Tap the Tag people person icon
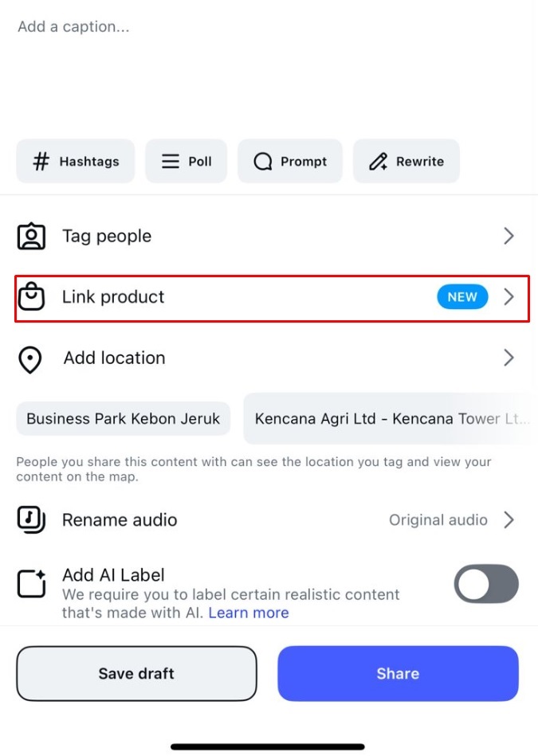Viewport: 538px width, 756px height. click(x=31, y=237)
